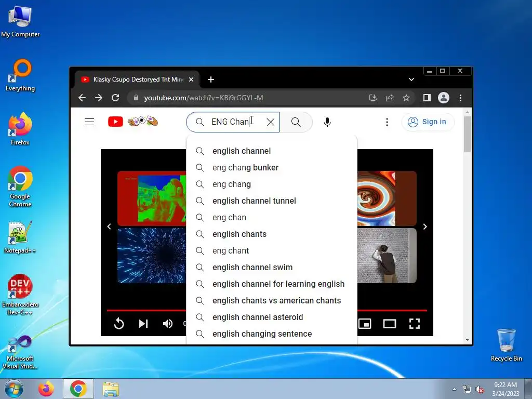The width and height of the screenshot is (532, 399).
Task: Choose suggestion 'english changing sentence'
Action: [271, 334]
